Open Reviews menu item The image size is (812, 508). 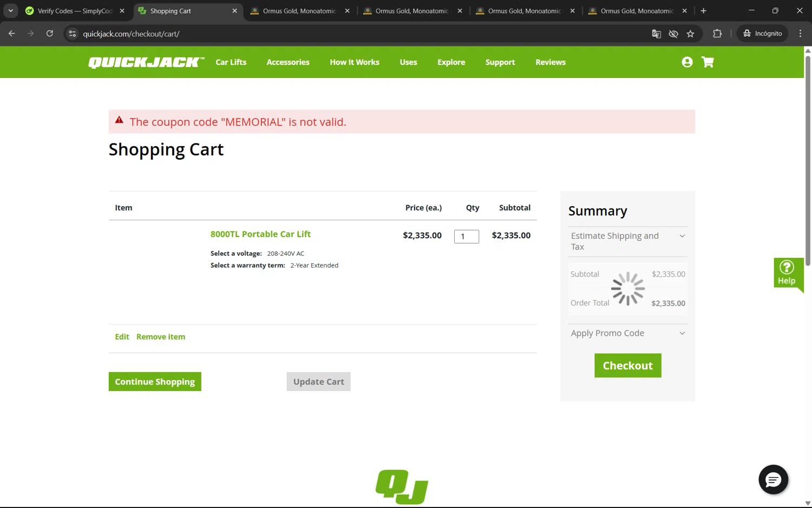[551, 62]
